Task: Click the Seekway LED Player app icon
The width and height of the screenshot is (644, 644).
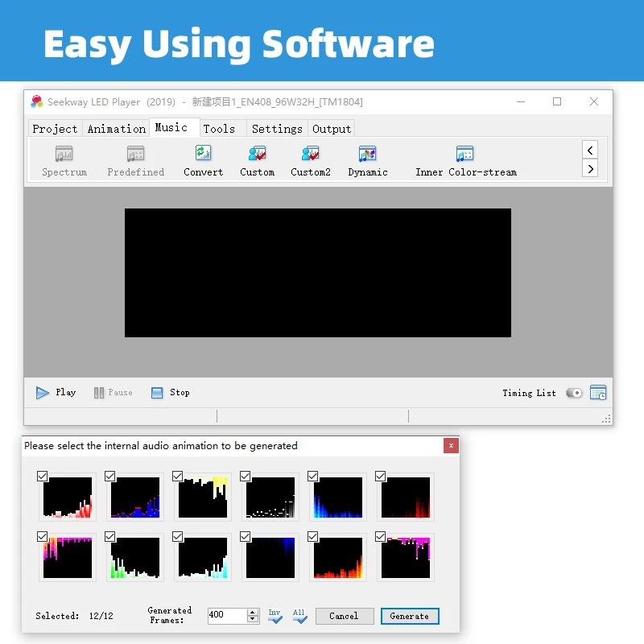Action: click(x=37, y=101)
